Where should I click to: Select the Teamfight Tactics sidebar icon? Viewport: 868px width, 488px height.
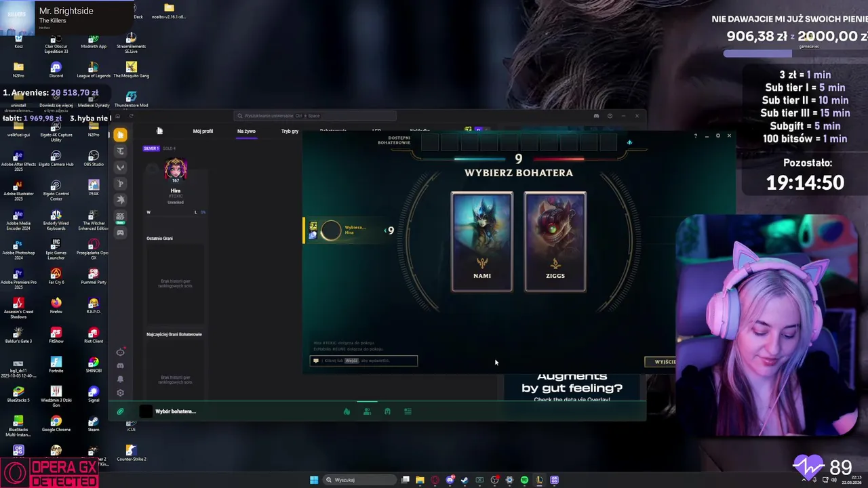120,151
